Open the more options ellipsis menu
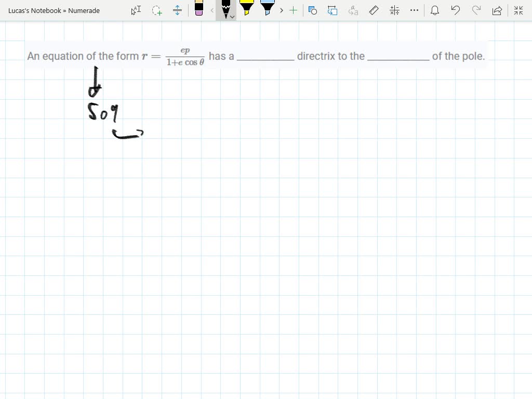 coord(414,10)
